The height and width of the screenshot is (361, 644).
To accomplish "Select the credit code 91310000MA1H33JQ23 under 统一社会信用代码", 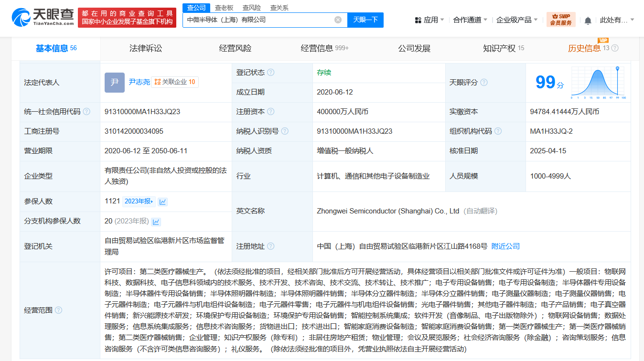I will 142,112.
